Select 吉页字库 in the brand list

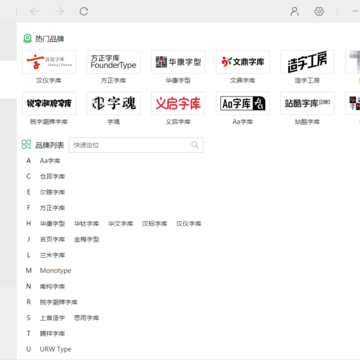pos(52,239)
